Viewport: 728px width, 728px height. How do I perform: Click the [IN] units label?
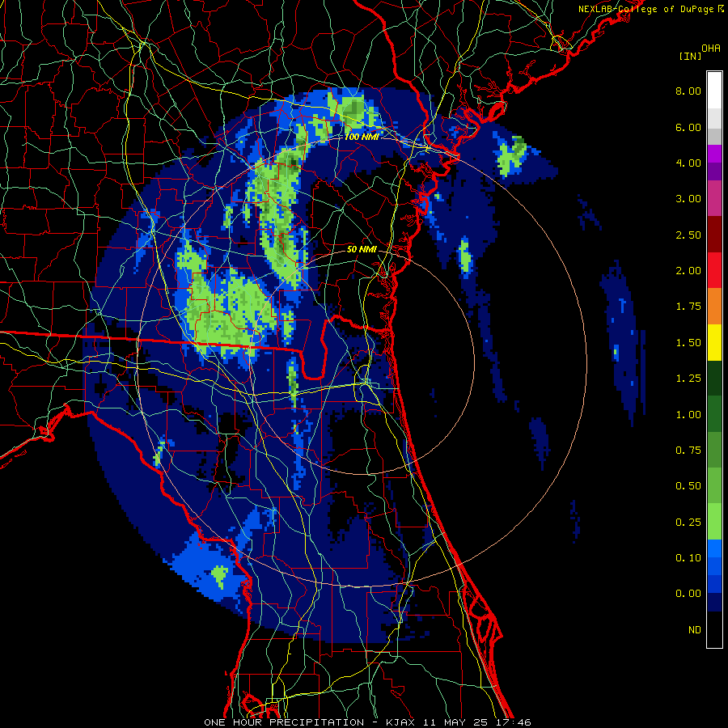(690, 56)
